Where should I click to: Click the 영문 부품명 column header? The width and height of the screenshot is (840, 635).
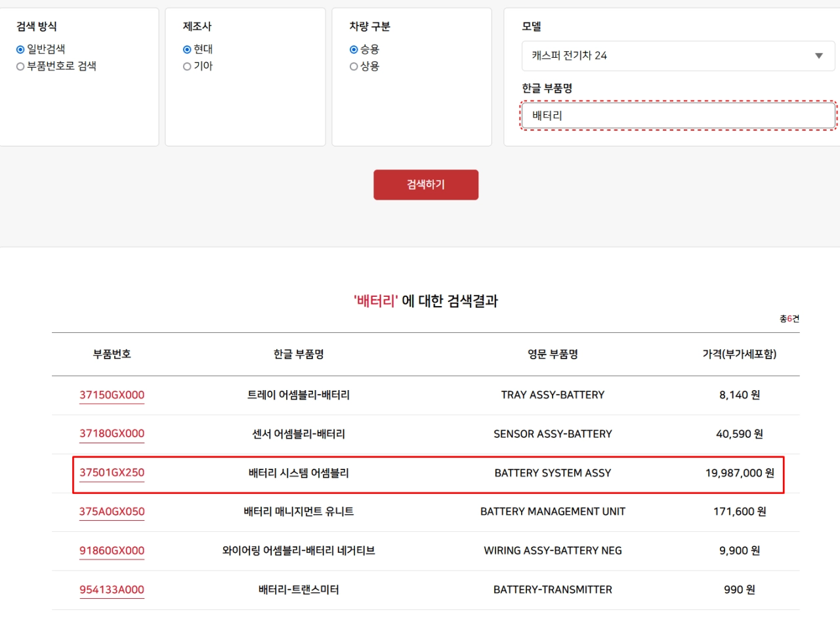[x=553, y=354]
